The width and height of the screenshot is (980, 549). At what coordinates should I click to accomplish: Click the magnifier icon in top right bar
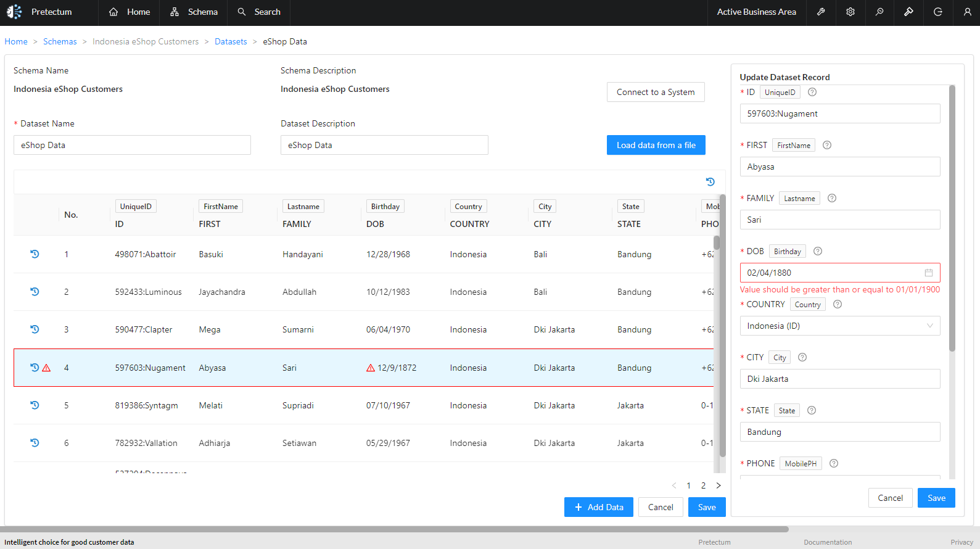[879, 12]
